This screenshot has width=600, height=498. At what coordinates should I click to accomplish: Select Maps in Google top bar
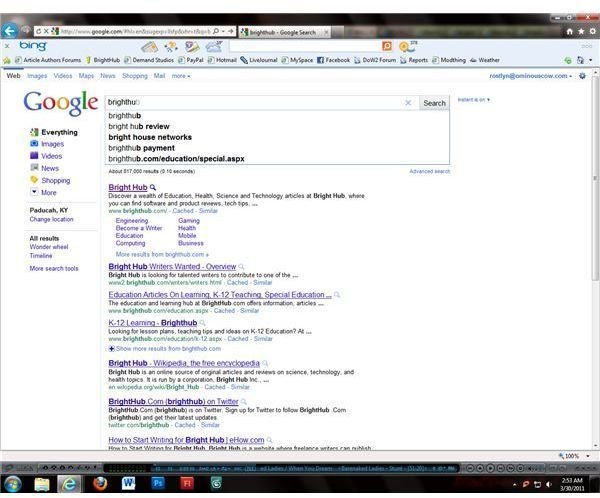[86, 76]
